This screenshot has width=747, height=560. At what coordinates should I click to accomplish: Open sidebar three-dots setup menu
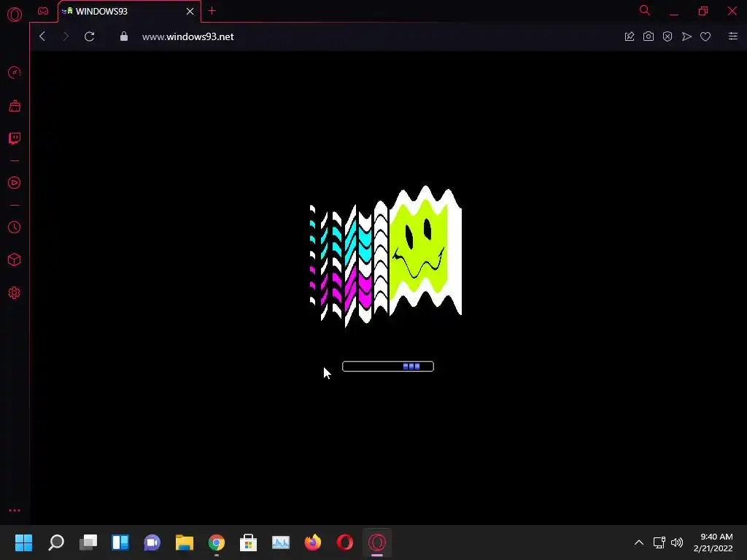pyautogui.click(x=15, y=510)
